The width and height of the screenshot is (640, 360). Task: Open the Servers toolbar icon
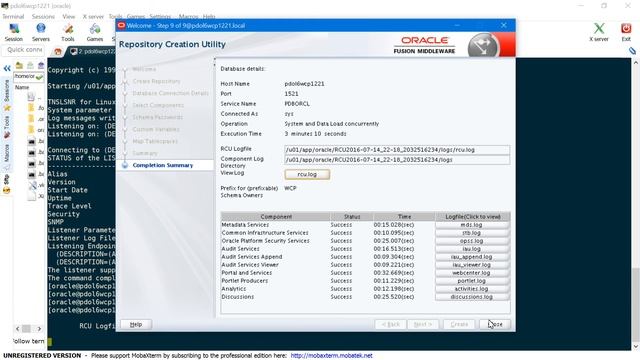pos(41,32)
